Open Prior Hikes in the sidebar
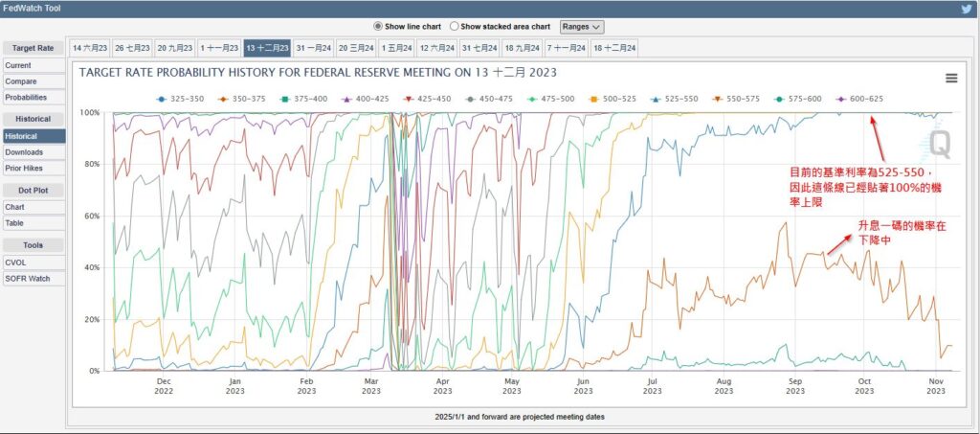 tap(33, 169)
